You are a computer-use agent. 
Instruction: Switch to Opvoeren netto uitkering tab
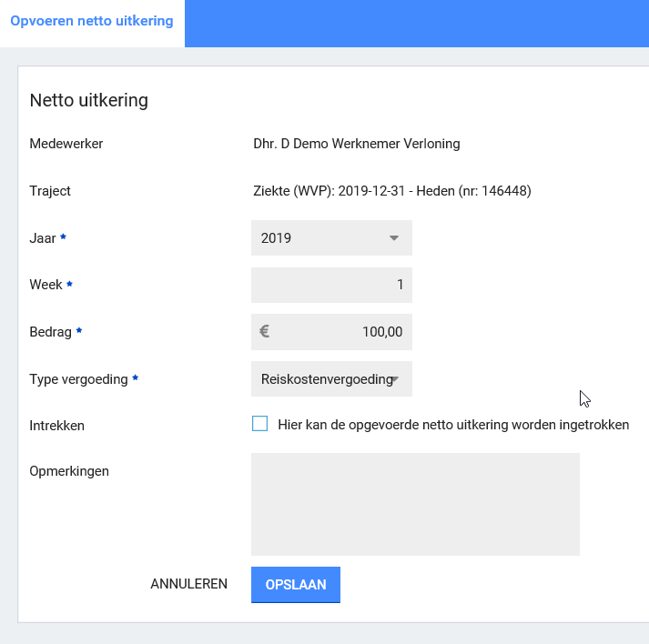pos(92,21)
